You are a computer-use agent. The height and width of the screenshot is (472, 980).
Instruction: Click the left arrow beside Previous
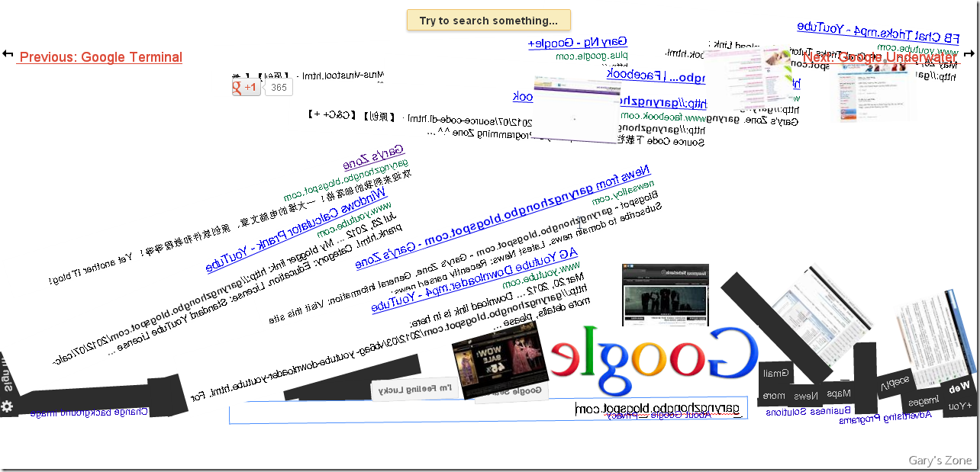tap(8, 54)
